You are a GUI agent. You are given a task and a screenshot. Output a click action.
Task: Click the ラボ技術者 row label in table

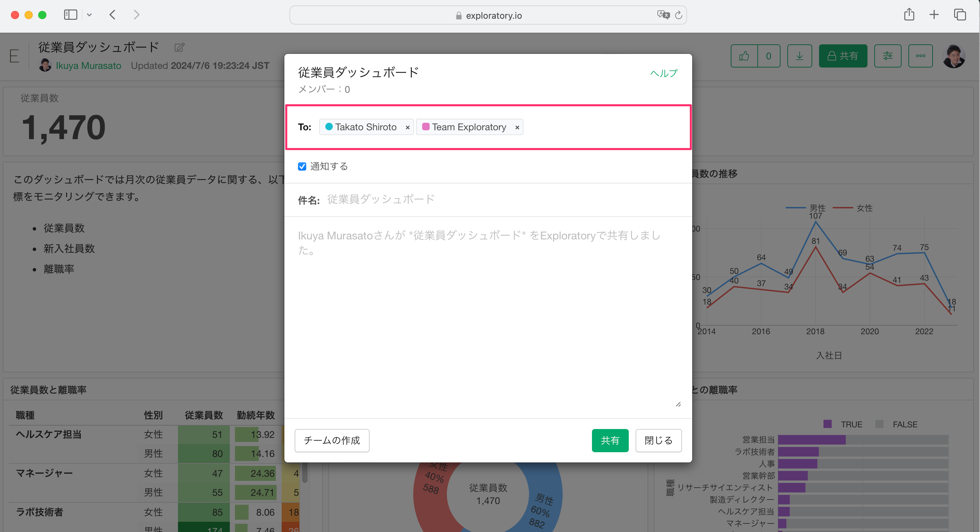tap(39, 512)
